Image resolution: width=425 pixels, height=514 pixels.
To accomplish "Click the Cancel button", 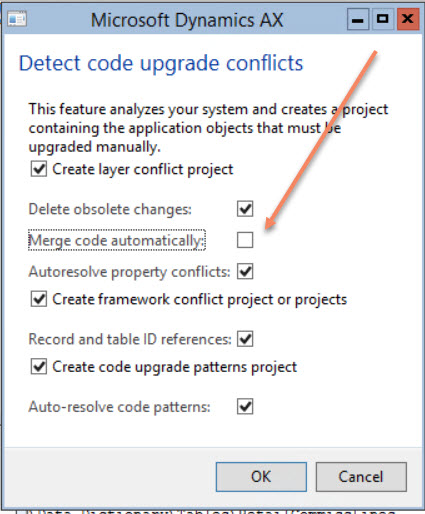I will 361,477.
